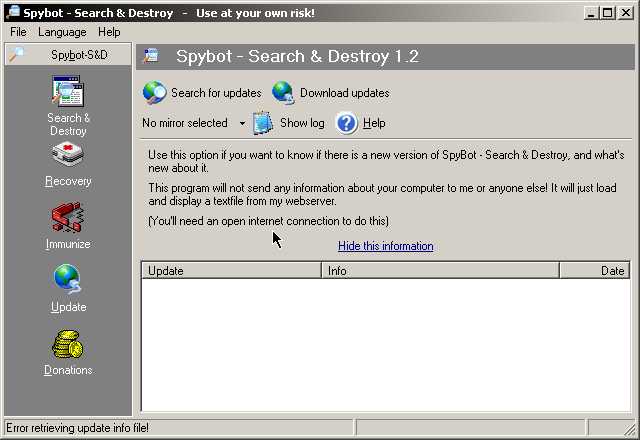Open the Donations coins icon
Screen dimensions: 640x440
[68, 345]
